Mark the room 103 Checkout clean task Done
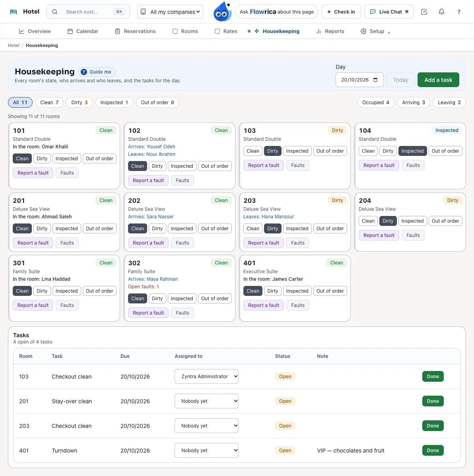This screenshot has width=474, height=476. pos(433,377)
